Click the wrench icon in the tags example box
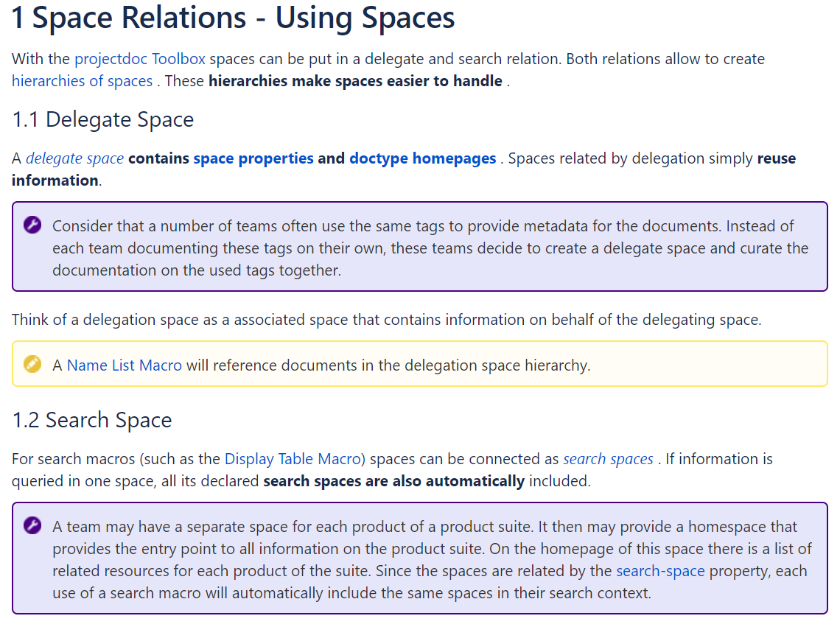Screen dimensions: 840x627 [32, 225]
